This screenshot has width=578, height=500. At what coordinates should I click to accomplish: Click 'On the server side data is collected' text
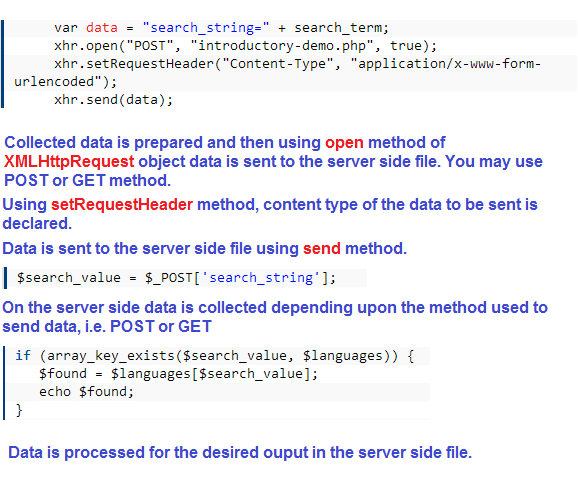135,308
